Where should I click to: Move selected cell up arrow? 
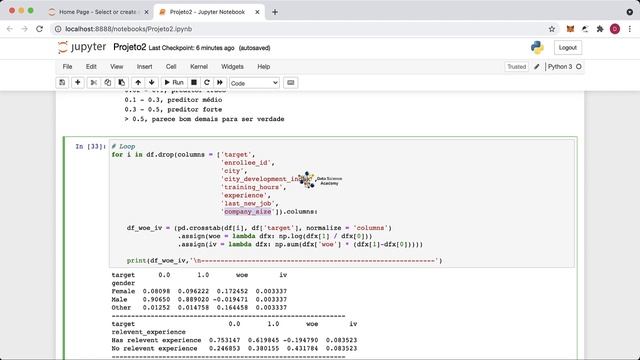pyautogui.click(x=138, y=82)
